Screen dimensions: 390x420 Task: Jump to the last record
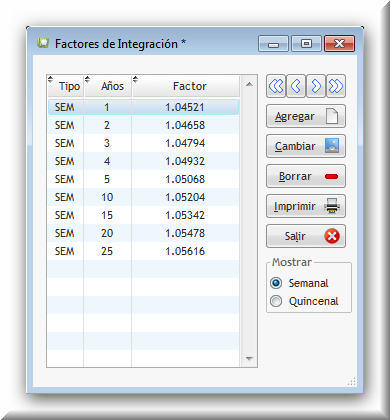point(336,86)
